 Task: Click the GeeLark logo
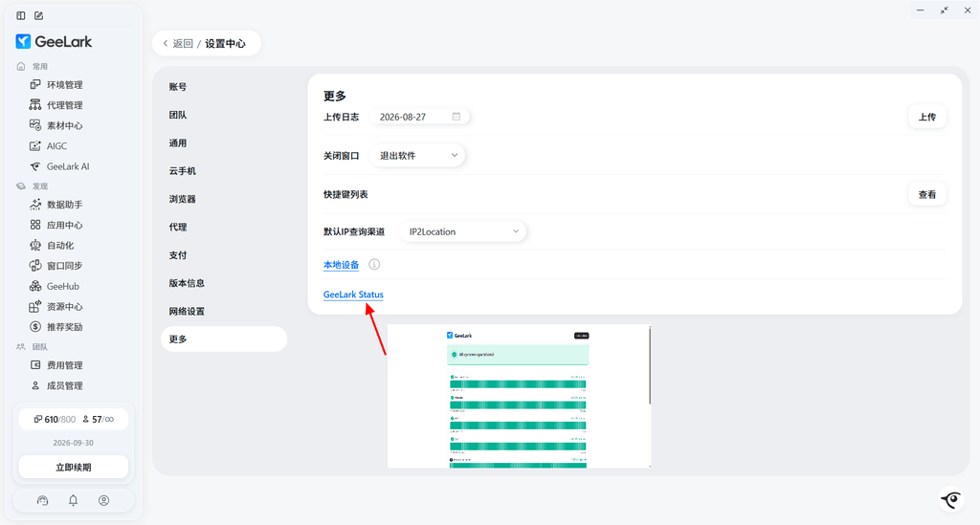(54, 42)
